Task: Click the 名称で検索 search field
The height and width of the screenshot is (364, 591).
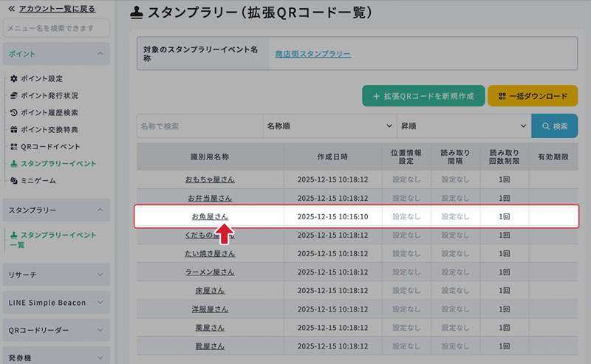Action: 199,126
